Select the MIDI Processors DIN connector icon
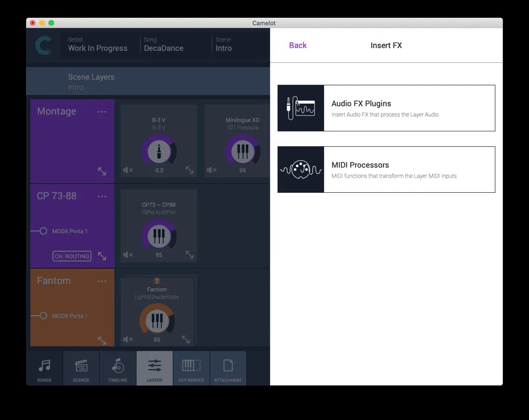Screen dimensions: 529x420 (300, 169)
